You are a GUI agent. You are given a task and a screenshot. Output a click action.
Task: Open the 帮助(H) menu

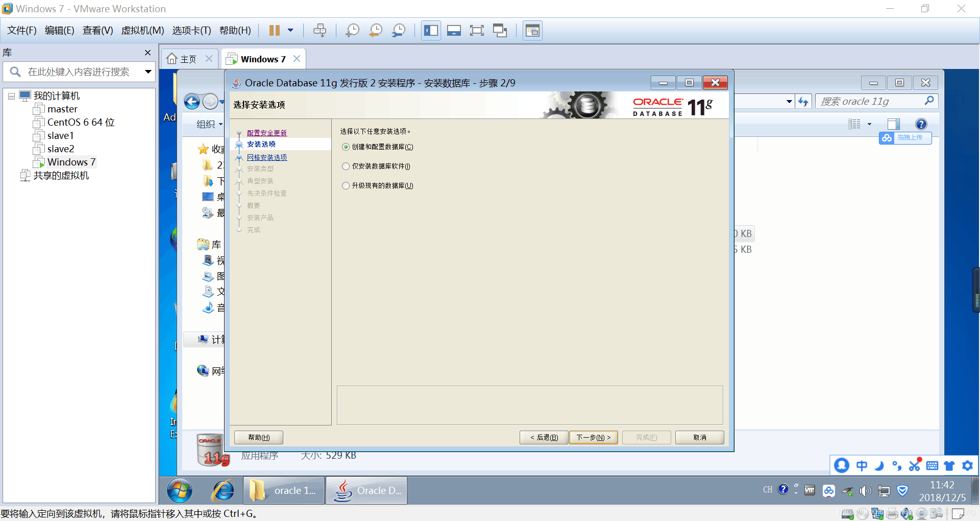pyautogui.click(x=235, y=31)
